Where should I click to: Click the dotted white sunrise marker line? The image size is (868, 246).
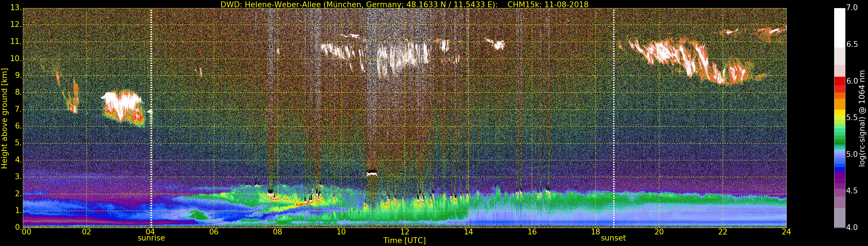point(151,118)
